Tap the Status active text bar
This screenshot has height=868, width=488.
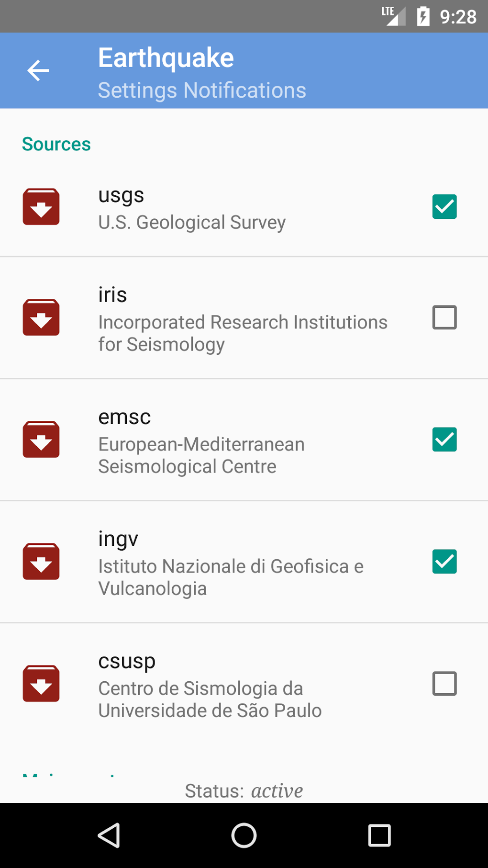click(244, 791)
